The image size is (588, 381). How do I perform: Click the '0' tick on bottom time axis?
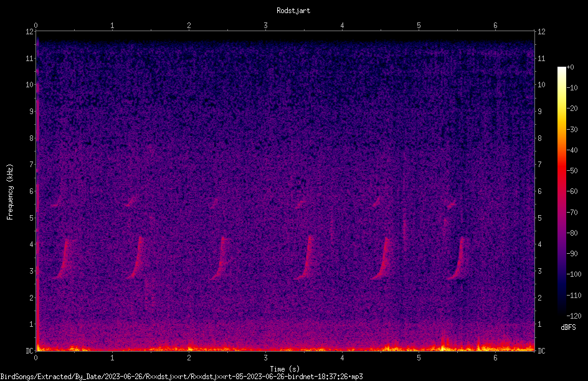tap(36, 358)
